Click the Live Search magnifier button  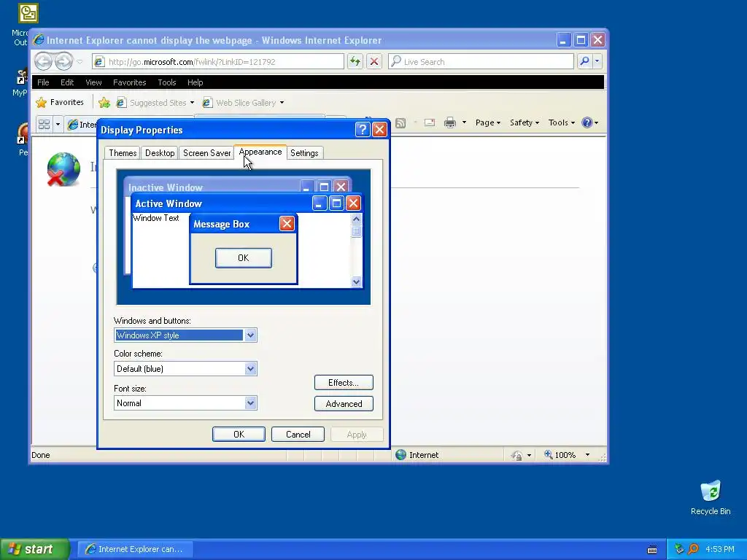(x=584, y=61)
